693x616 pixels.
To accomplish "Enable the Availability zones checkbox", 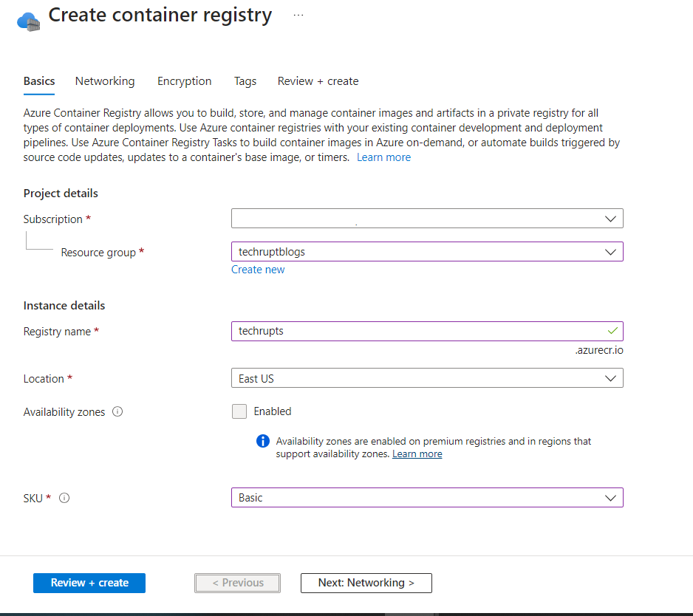I will 239,411.
